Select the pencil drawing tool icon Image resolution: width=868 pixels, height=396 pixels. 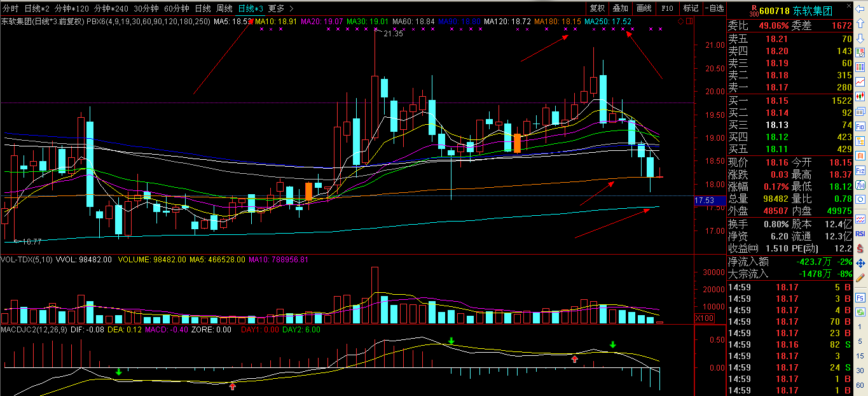(860, 278)
